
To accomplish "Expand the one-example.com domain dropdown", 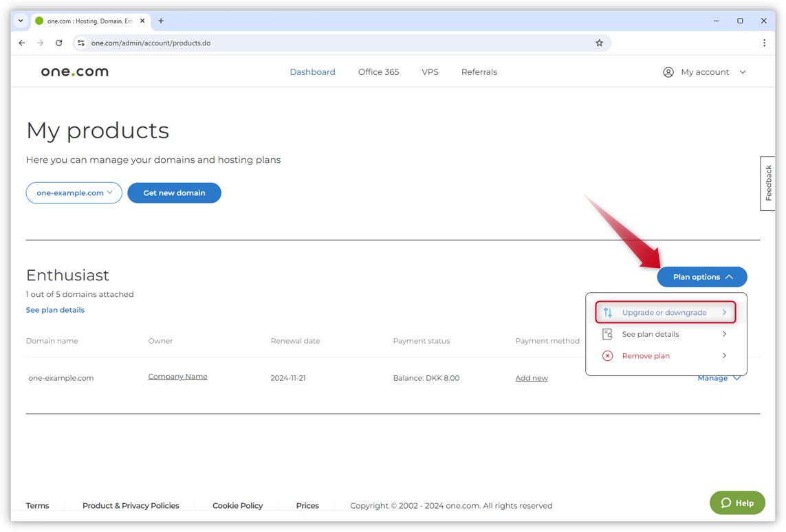I will 74,193.
